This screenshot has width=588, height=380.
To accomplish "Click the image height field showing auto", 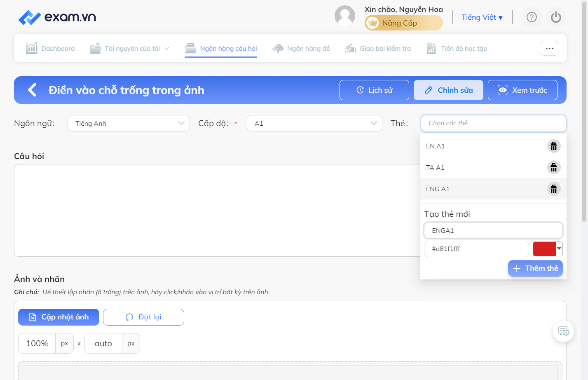I will 103,343.
